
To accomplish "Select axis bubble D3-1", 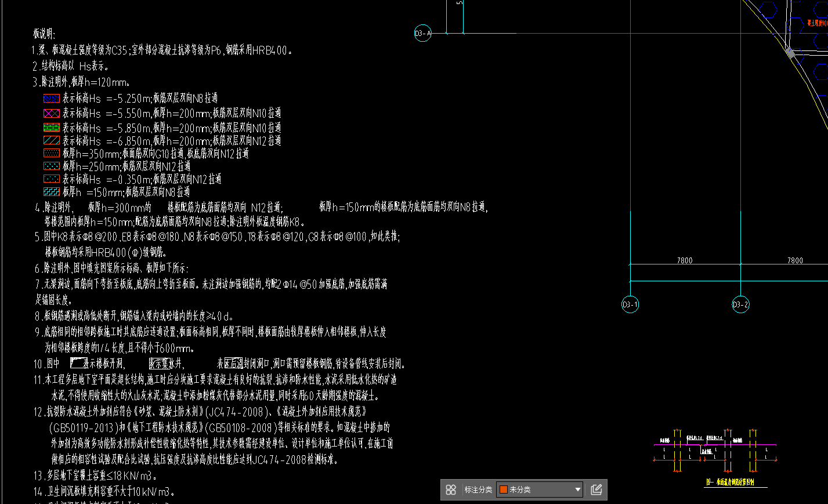I will (x=630, y=304).
